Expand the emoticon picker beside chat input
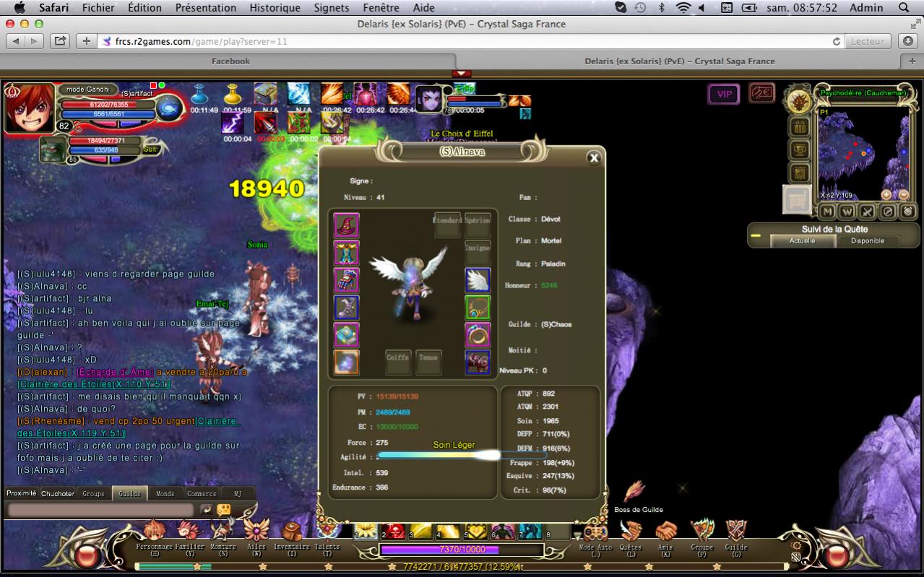This screenshot has width=924, height=577. (224, 510)
